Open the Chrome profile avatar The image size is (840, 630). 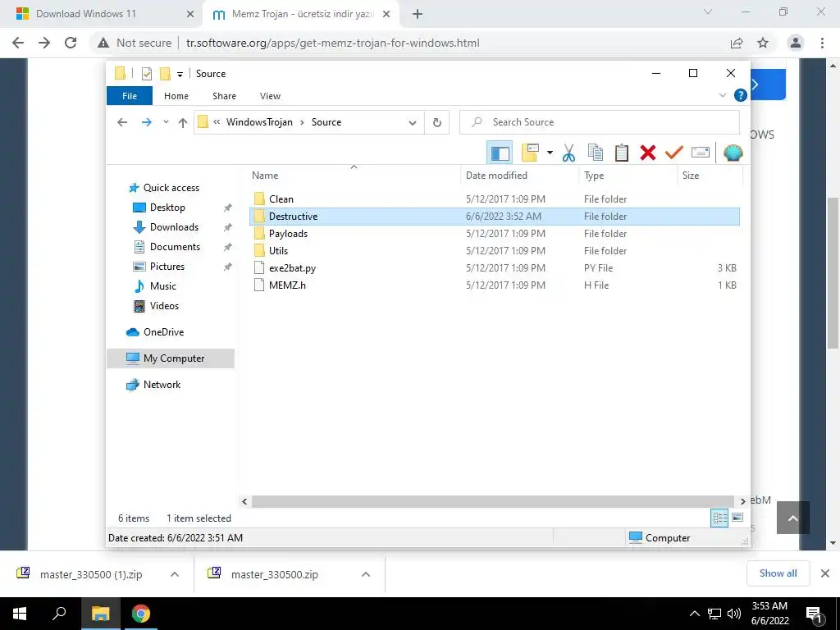(x=796, y=43)
